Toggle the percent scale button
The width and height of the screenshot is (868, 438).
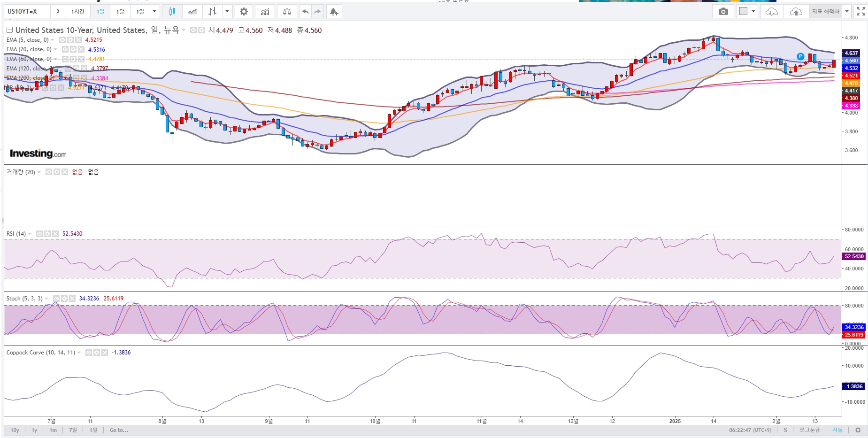[x=785, y=430]
